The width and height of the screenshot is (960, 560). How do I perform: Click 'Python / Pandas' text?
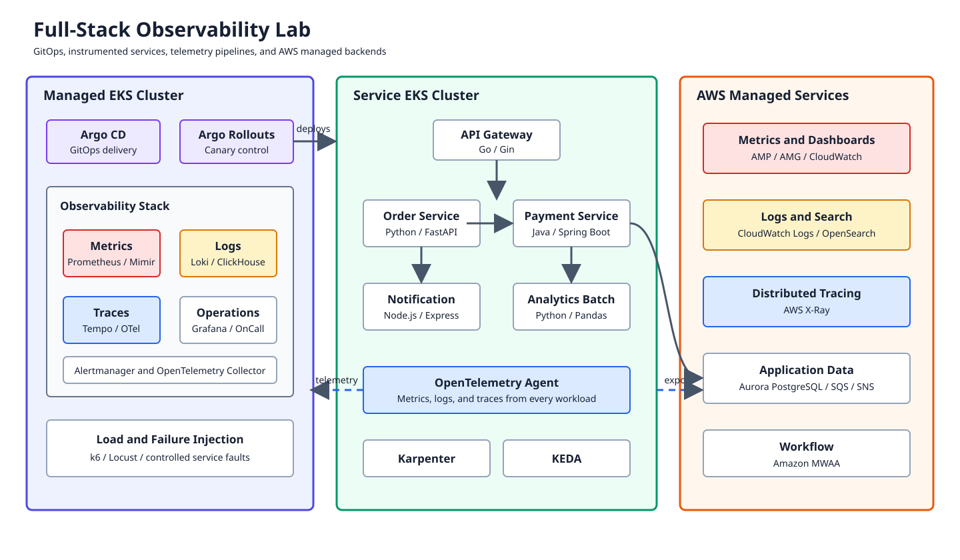[x=571, y=315]
